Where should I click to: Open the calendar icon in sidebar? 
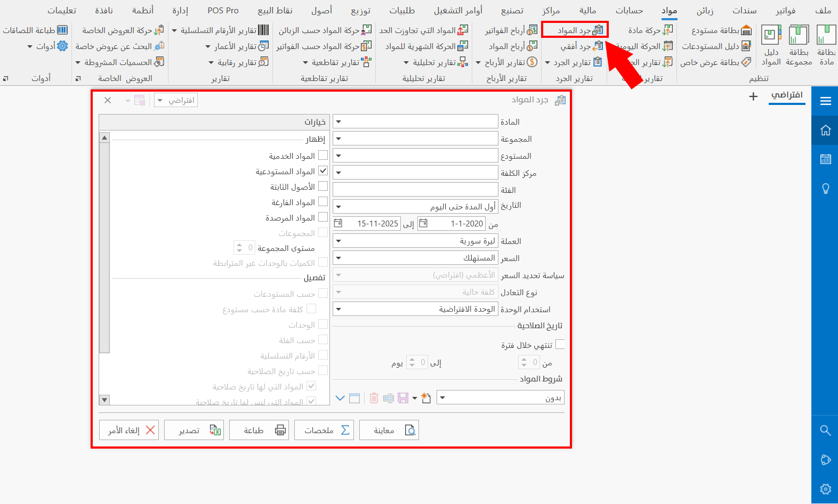[825, 159]
